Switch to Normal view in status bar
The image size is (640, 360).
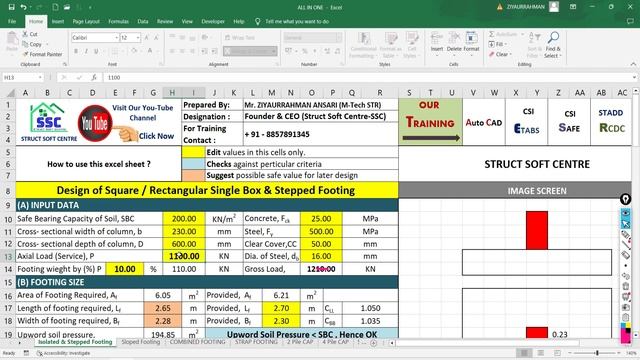click(524, 353)
